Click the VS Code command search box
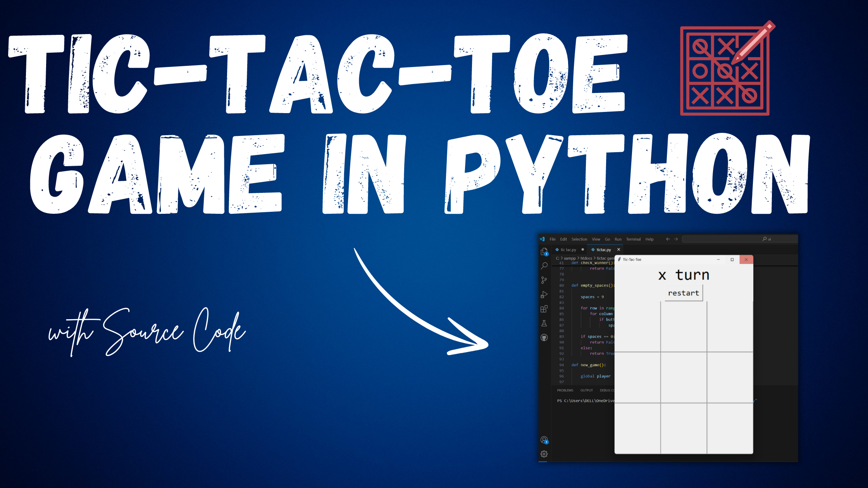Screen dimensions: 868x488 (739, 239)
